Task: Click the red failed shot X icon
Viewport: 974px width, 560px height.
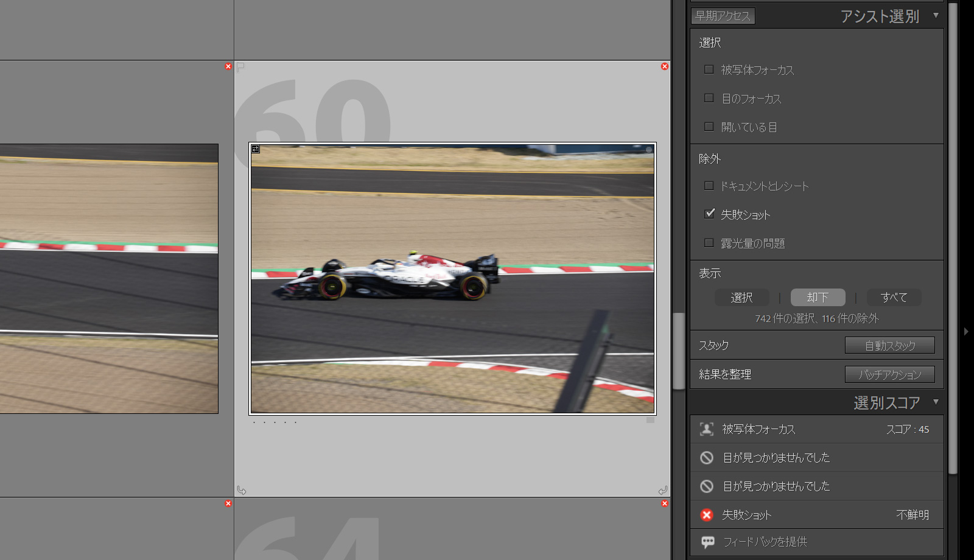Action: point(706,515)
